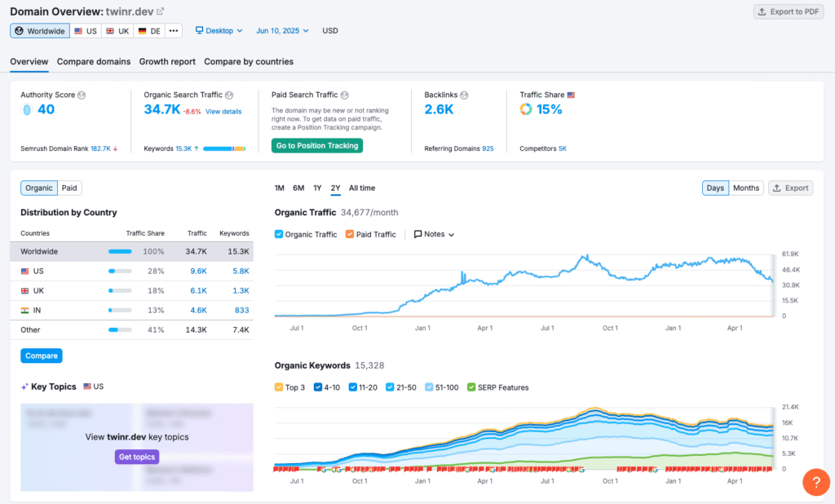
Task: Click the Paid Search Traffic info icon
Action: 345,95
